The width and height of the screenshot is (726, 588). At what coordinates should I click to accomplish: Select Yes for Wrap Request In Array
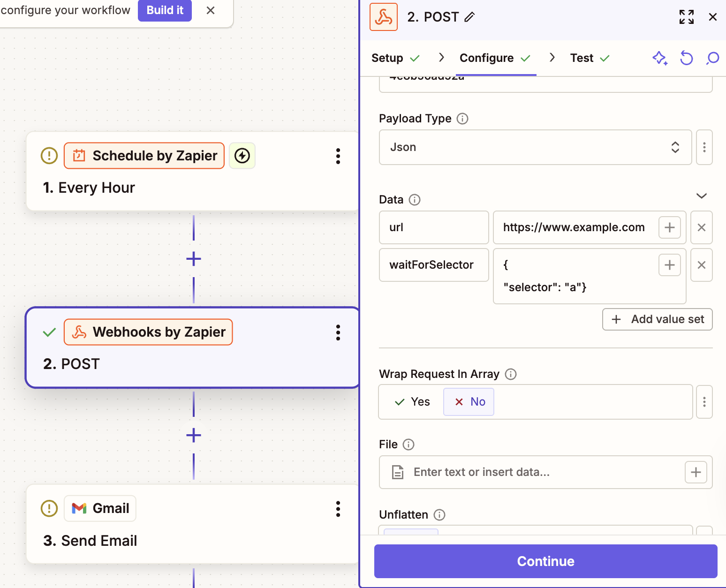(x=413, y=402)
